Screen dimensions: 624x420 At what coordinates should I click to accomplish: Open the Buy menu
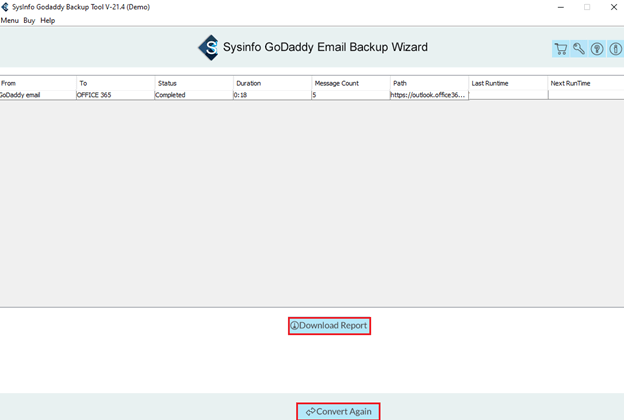coord(29,20)
